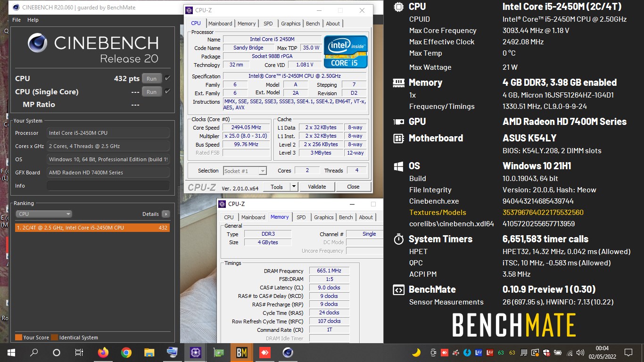
Task: Click the Code Name field Sandy Bridge
Action: coord(248,48)
